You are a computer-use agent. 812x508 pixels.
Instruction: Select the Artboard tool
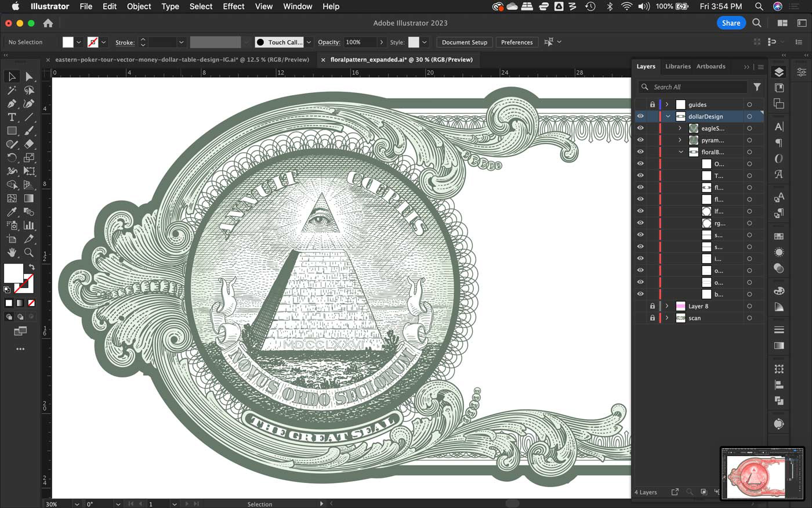[12, 239]
